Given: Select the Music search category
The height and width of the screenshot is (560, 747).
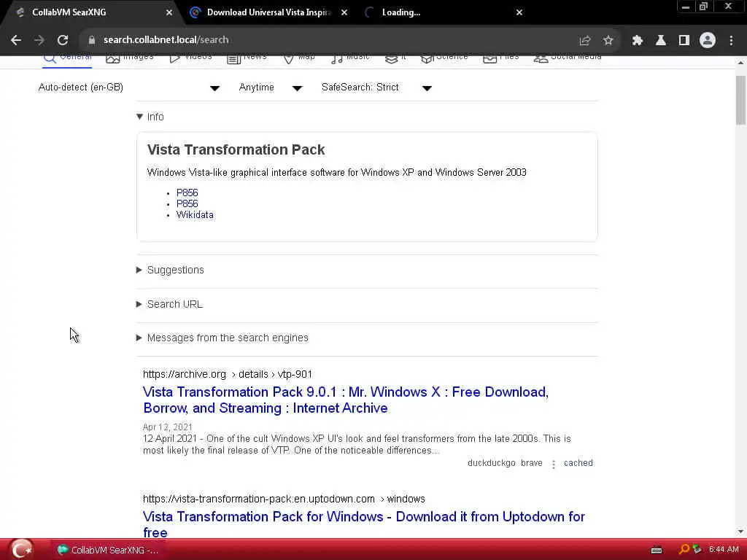Looking at the screenshot, I should tap(349, 58).
